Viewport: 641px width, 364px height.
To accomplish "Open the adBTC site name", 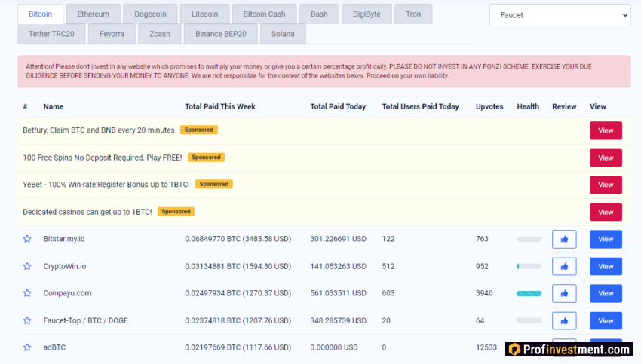I will (x=54, y=347).
